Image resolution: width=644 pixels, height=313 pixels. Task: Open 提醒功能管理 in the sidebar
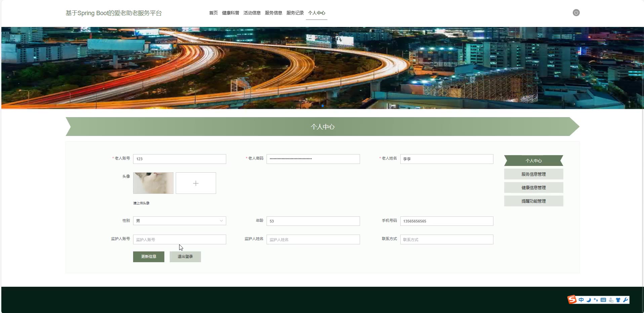coord(533,201)
